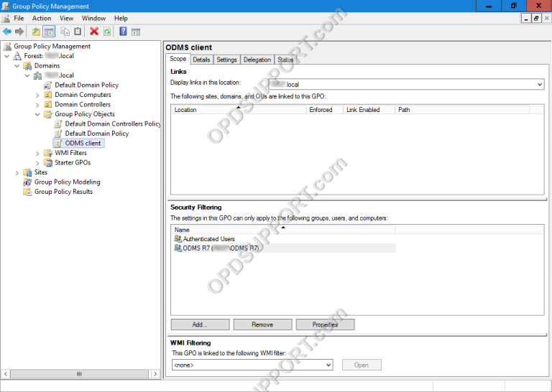The width and height of the screenshot is (552, 392).
Task: Switch to the Delegation tab
Action: click(257, 60)
